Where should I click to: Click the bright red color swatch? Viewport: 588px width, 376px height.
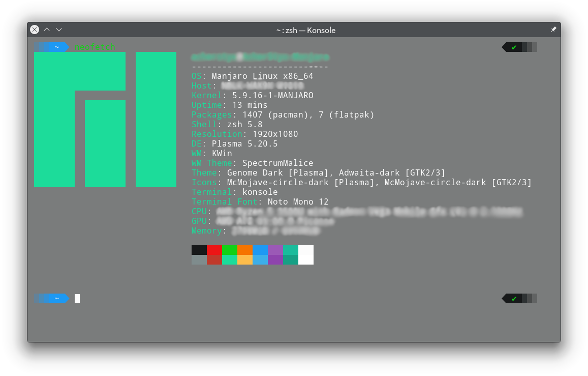[214, 250]
